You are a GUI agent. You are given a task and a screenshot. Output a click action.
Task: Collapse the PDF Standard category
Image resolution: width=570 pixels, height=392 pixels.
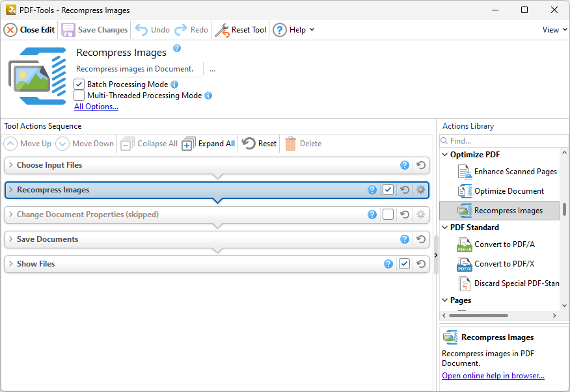(445, 228)
